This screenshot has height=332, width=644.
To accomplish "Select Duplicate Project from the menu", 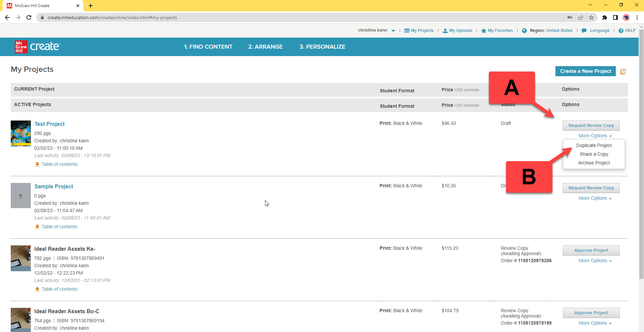I will click(x=594, y=145).
